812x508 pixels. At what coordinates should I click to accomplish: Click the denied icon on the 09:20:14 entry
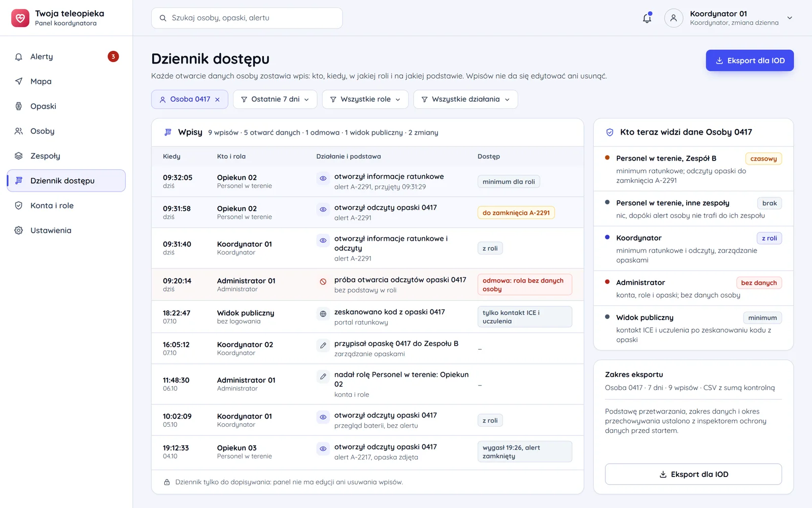(x=323, y=281)
